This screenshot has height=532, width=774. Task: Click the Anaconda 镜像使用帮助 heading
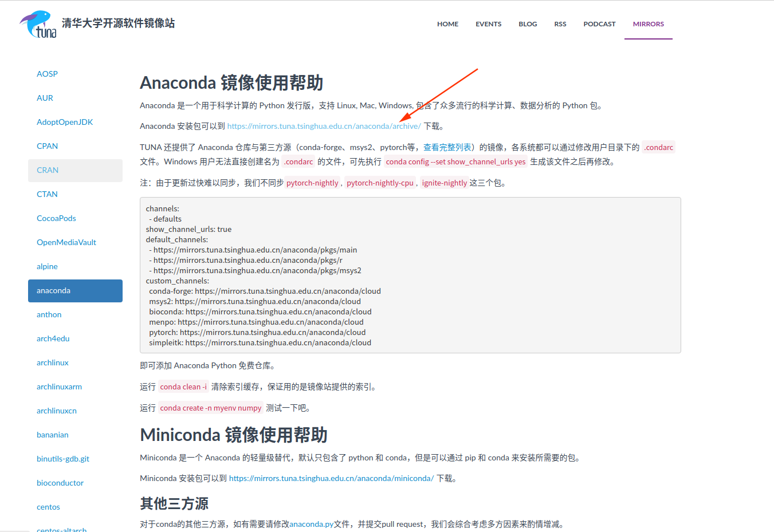(231, 82)
